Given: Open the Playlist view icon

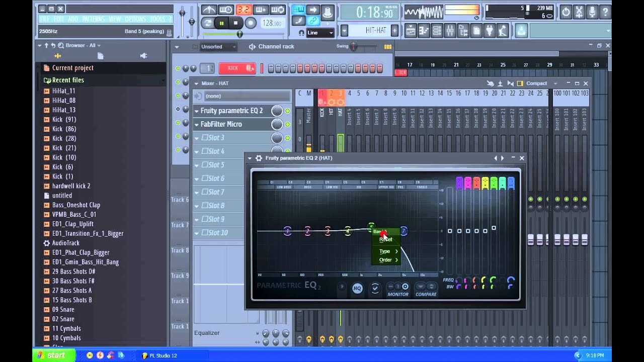Looking at the screenshot, I should tap(411, 31).
